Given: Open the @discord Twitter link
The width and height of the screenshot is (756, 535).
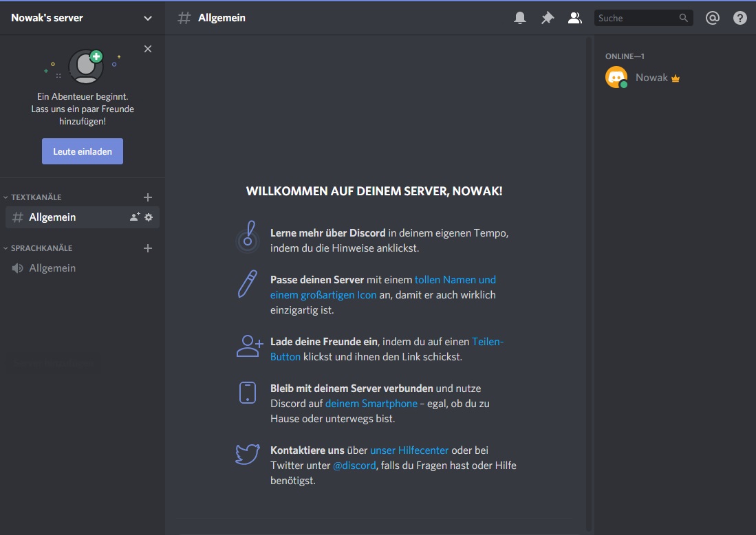Looking at the screenshot, I should pyautogui.click(x=354, y=466).
